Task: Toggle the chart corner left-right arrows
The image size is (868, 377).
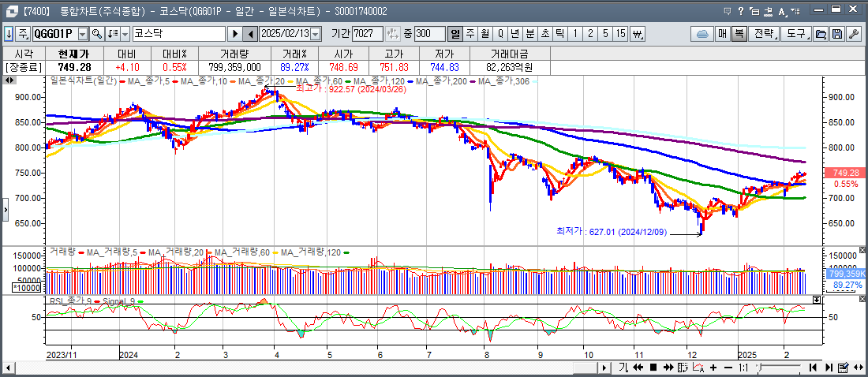Action: [9, 80]
